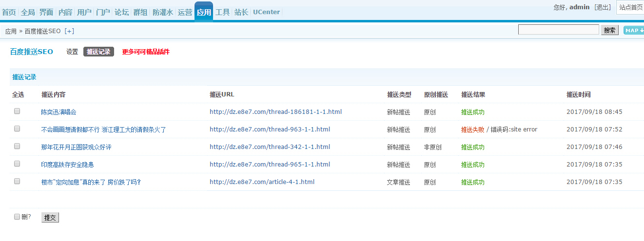
Task: Open the MAP site map icon
Action: click(634, 30)
